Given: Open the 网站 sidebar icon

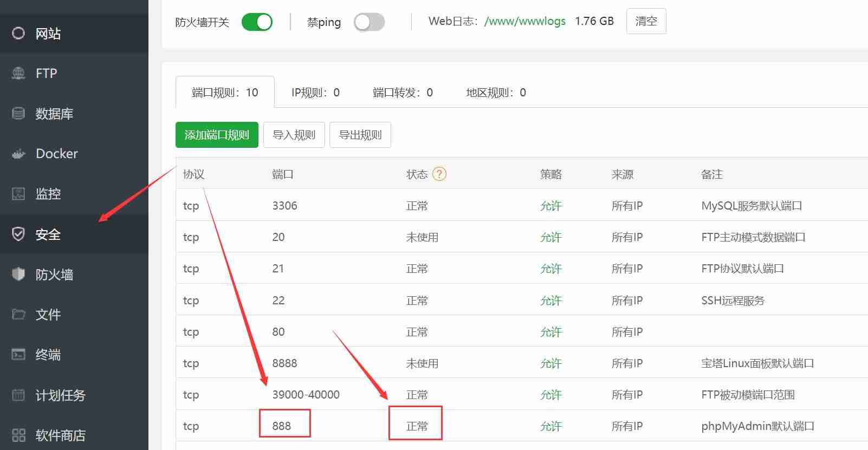Looking at the screenshot, I should point(18,33).
